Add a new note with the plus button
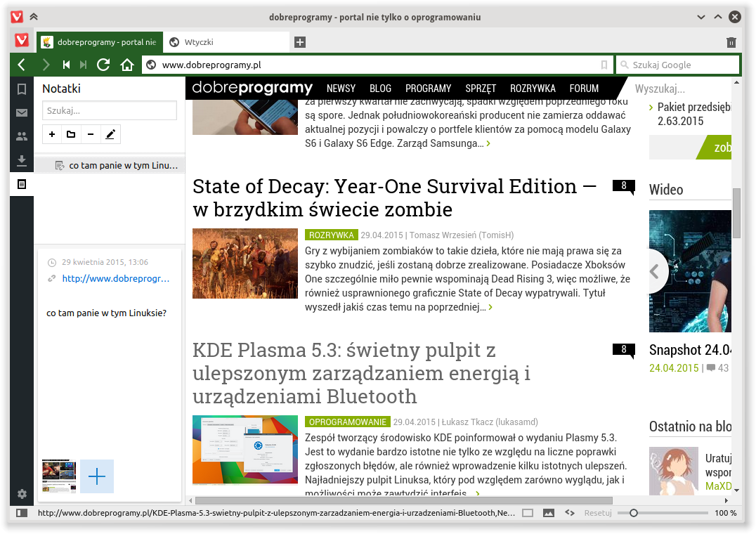The image size is (756, 534). coord(52,134)
